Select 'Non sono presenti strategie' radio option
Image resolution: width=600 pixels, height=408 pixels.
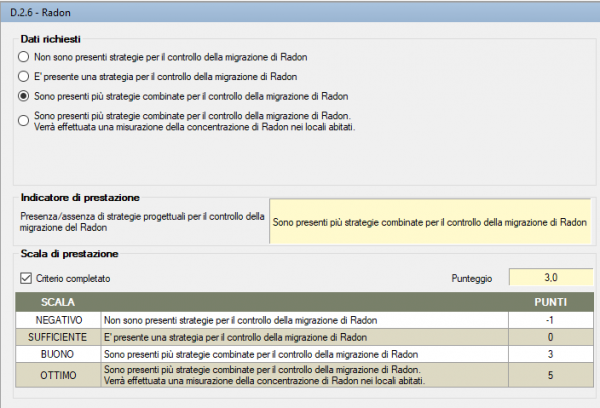[23, 57]
